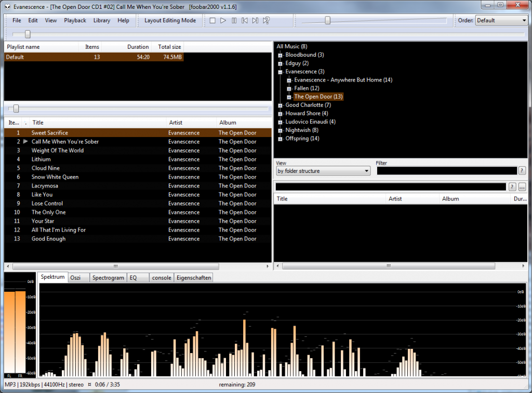This screenshot has height=393, width=532.
Task: Select the Default playlist row
Action: (x=94, y=57)
